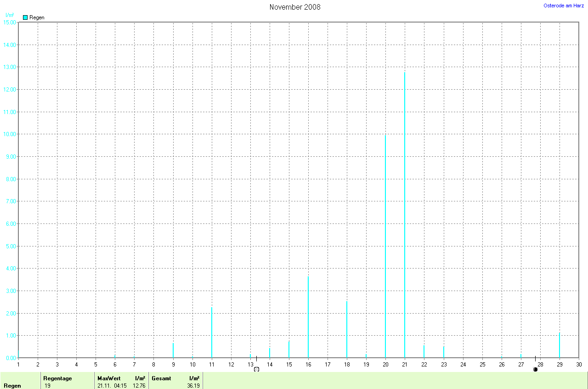Click the Regentage column header
This screenshot has width=588, height=389.
tap(57, 378)
